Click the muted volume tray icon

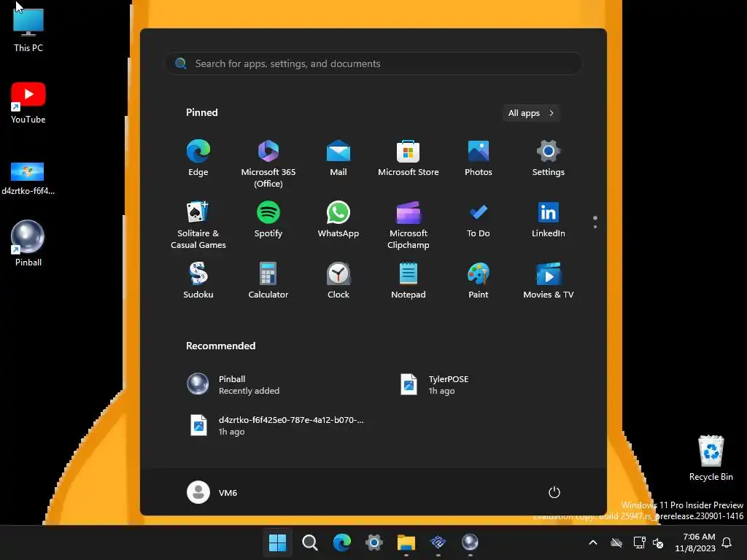click(x=659, y=542)
